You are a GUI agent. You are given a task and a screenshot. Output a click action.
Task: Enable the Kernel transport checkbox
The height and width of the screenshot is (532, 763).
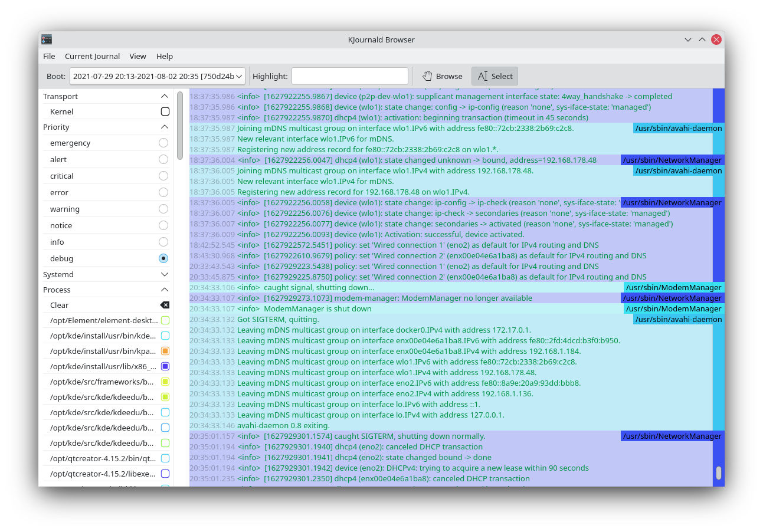[x=165, y=111]
